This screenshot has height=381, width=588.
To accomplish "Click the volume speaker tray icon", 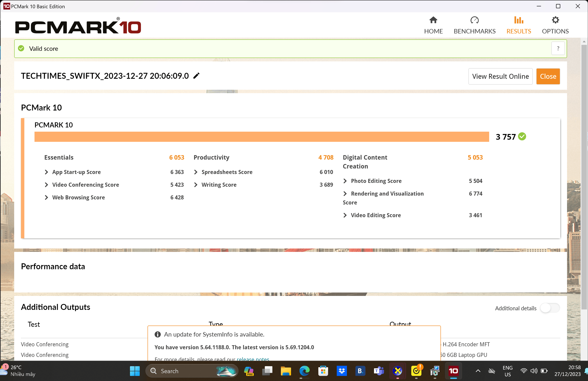I will (x=534, y=371).
